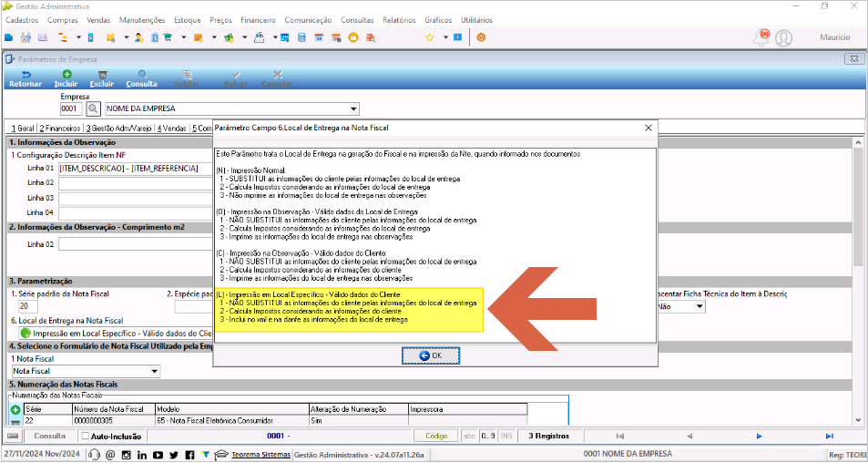Viewport: 868px width, 463px height.
Task: Open the calculator toolbar icon
Action: [301, 37]
